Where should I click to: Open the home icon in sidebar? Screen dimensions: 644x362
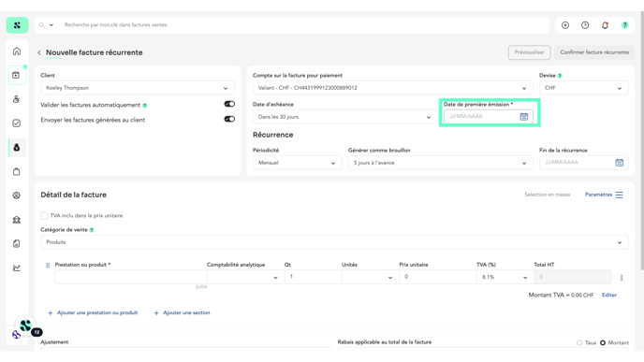[x=17, y=51]
